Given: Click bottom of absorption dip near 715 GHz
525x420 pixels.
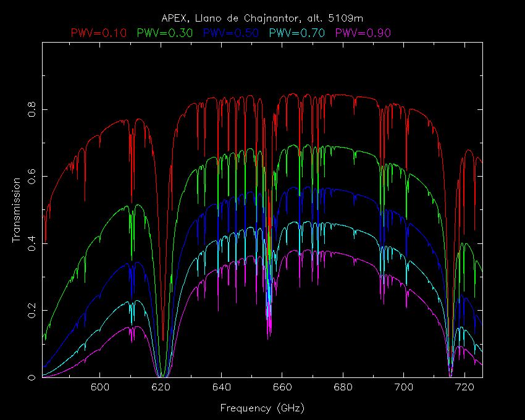Looking at the screenshot, I should 450,374.
